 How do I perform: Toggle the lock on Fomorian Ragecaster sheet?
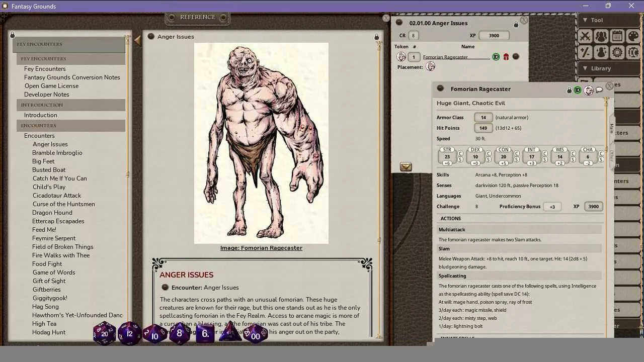point(569,90)
